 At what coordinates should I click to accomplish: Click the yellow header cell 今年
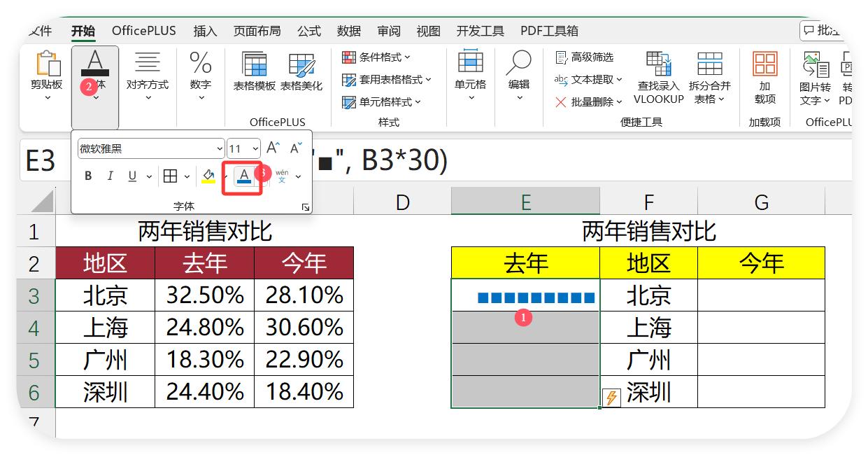pyautogui.click(x=761, y=263)
